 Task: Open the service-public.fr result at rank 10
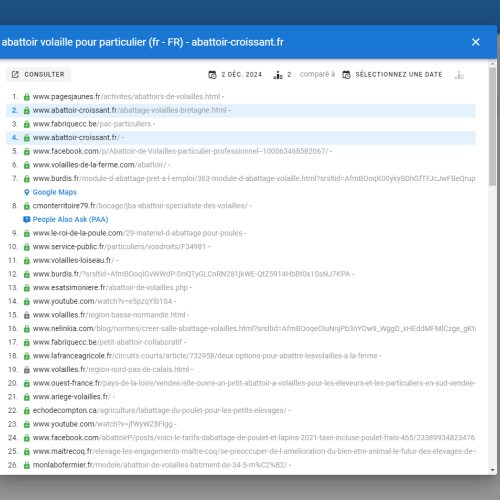pyautogui.click(x=119, y=247)
